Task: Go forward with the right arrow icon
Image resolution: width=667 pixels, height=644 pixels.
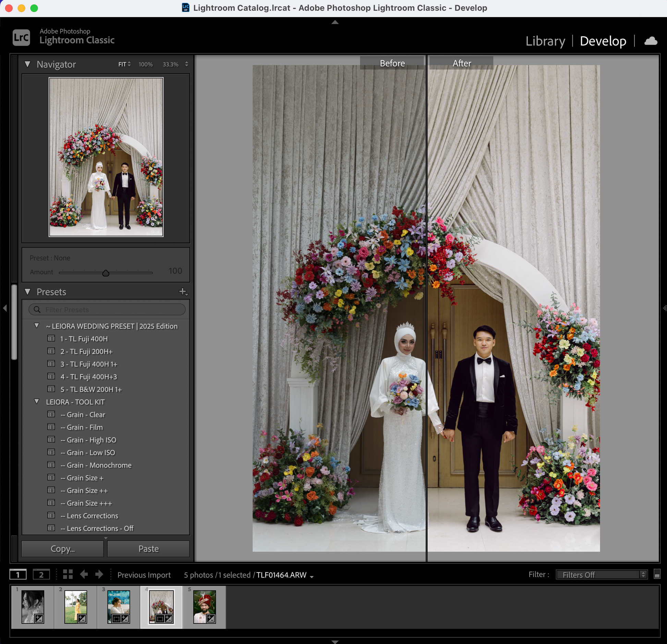Action: 99,574
